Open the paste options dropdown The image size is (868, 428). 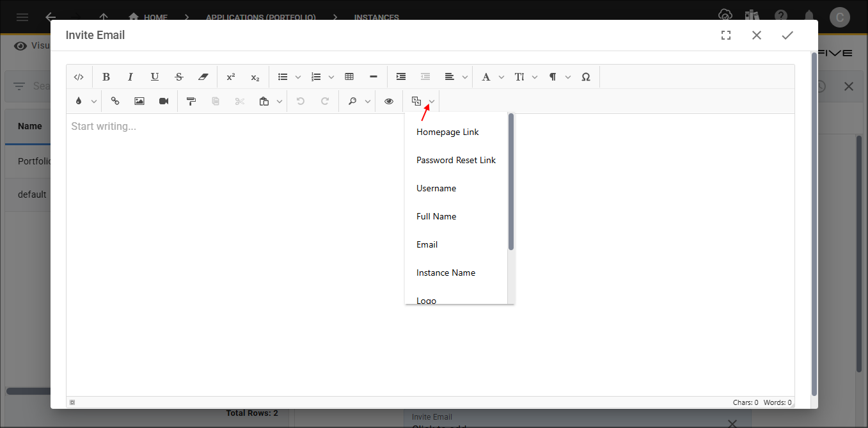pos(279,100)
